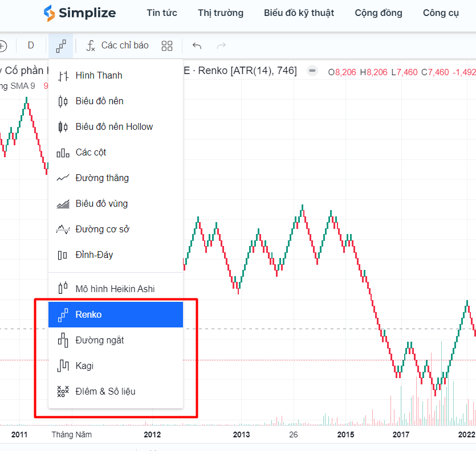Open the layout grid template icon
Screen dimensions: 476x451
click(x=167, y=46)
